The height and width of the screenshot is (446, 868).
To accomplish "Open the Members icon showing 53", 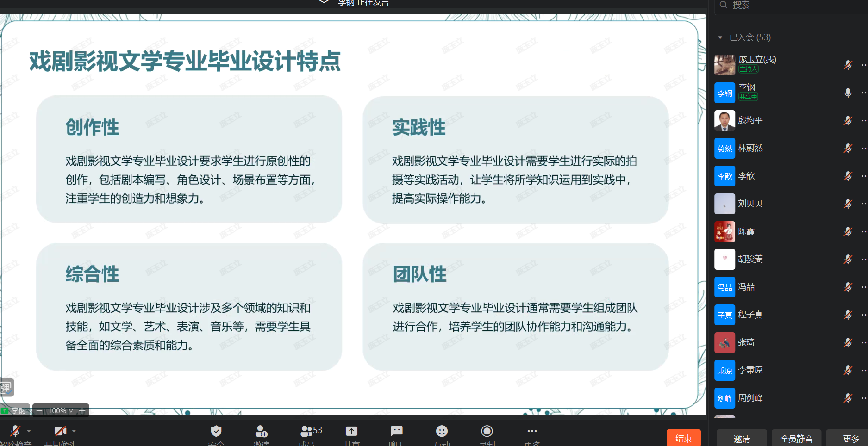I will pyautogui.click(x=311, y=431).
